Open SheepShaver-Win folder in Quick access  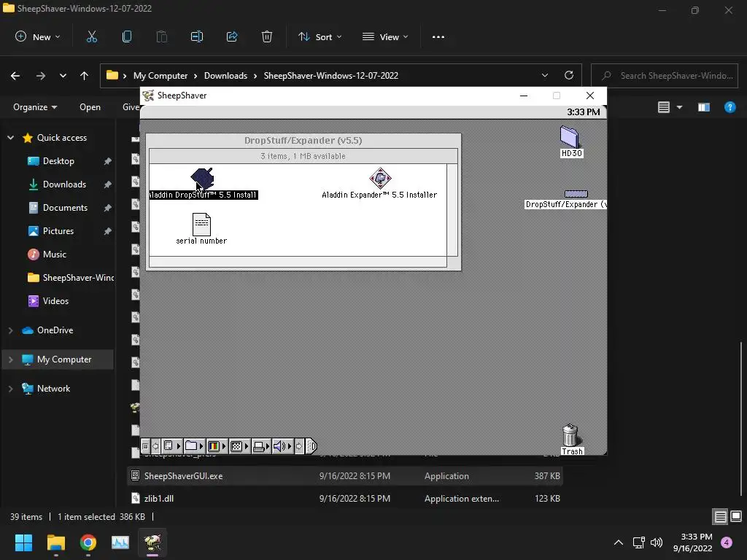pos(71,278)
